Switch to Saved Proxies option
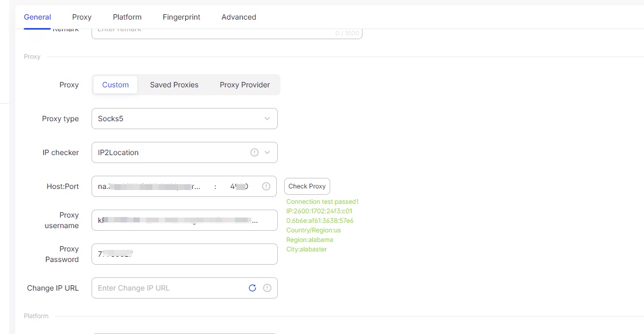Image resolution: width=644 pixels, height=334 pixels. point(174,85)
